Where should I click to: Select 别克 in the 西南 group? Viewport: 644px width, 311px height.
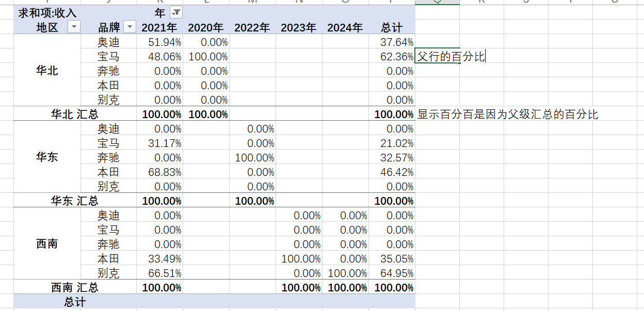pos(108,273)
